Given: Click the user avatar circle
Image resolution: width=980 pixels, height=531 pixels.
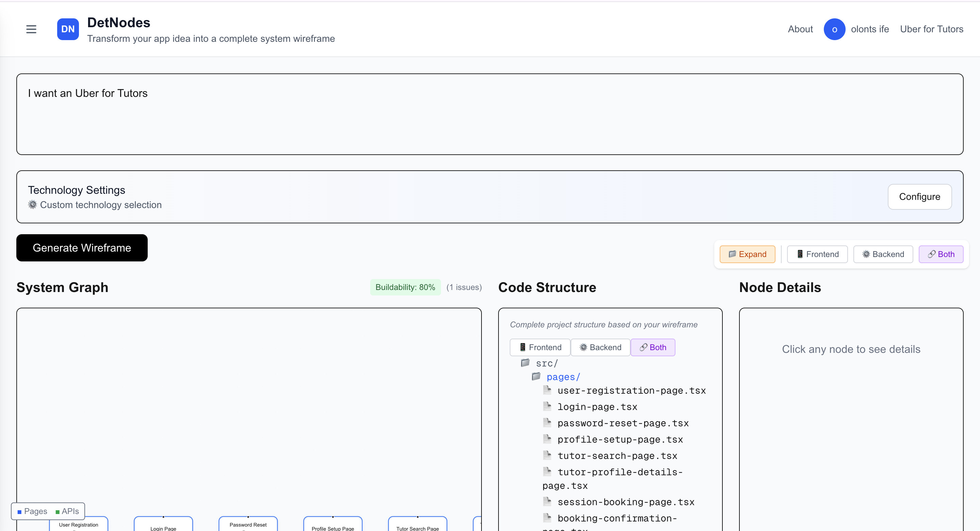Looking at the screenshot, I should pyautogui.click(x=834, y=29).
